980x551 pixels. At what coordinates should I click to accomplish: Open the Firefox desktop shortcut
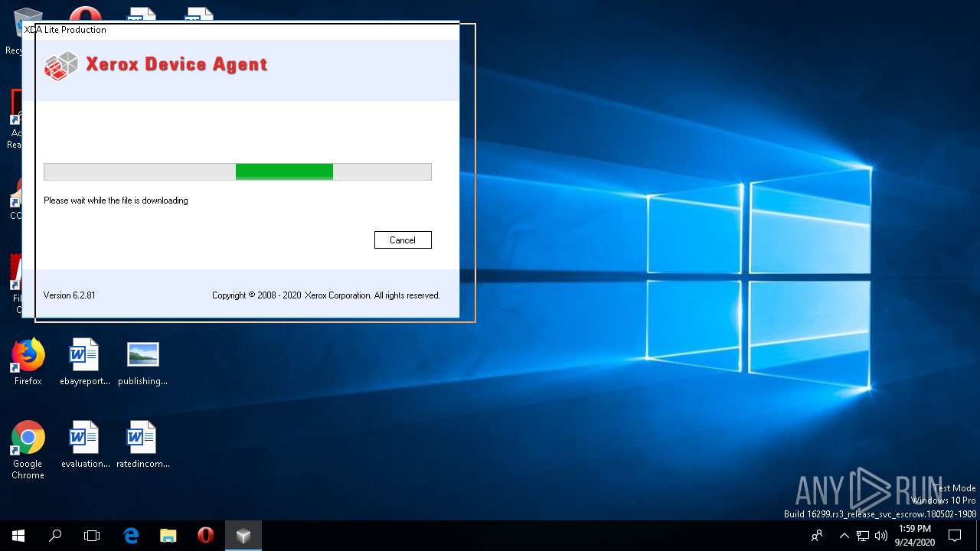(x=28, y=362)
